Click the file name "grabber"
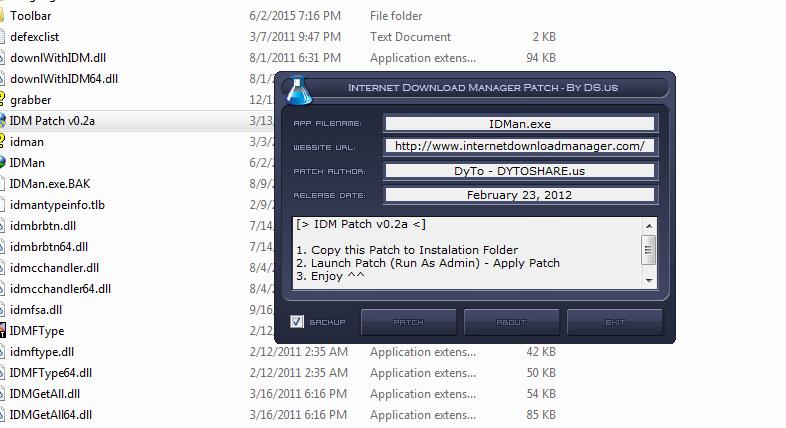This screenshot has width=786, height=428. (x=31, y=100)
